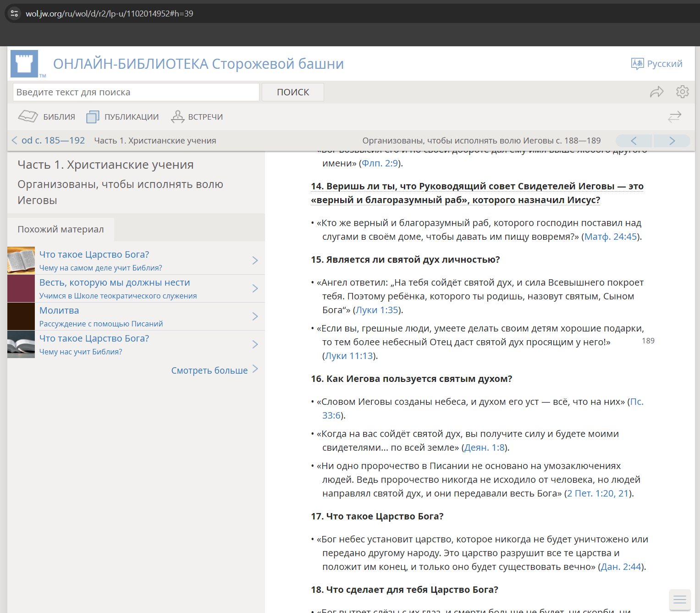
Task: Click heading 18. Что сделает для тебя Царство Бога?
Action: pyautogui.click(x=404, y=590)
